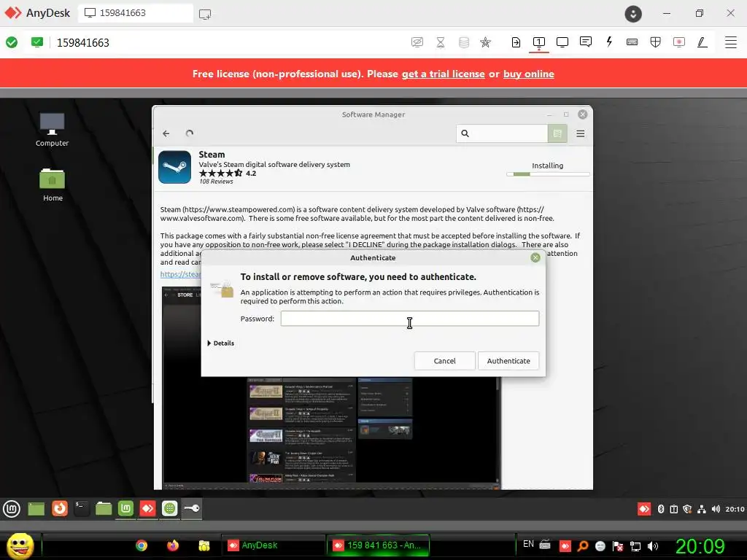This screenshot has height=560, width=747.
Task: Open the Steam homepage link
Action: tap(181, 274)
